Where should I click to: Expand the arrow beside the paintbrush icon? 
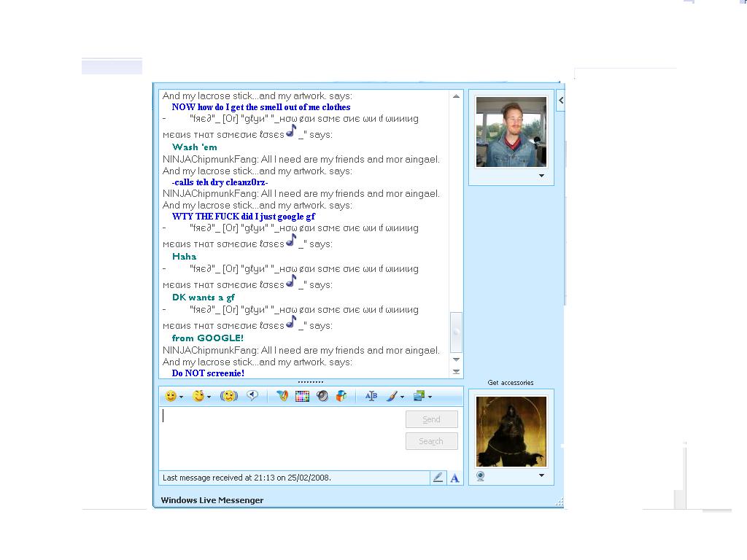tap(403, 397)
